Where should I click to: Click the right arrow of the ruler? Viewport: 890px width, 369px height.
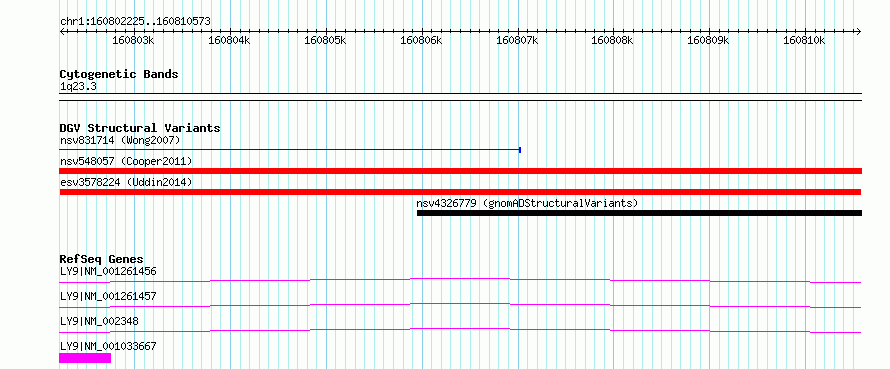(x=858, y=31)
